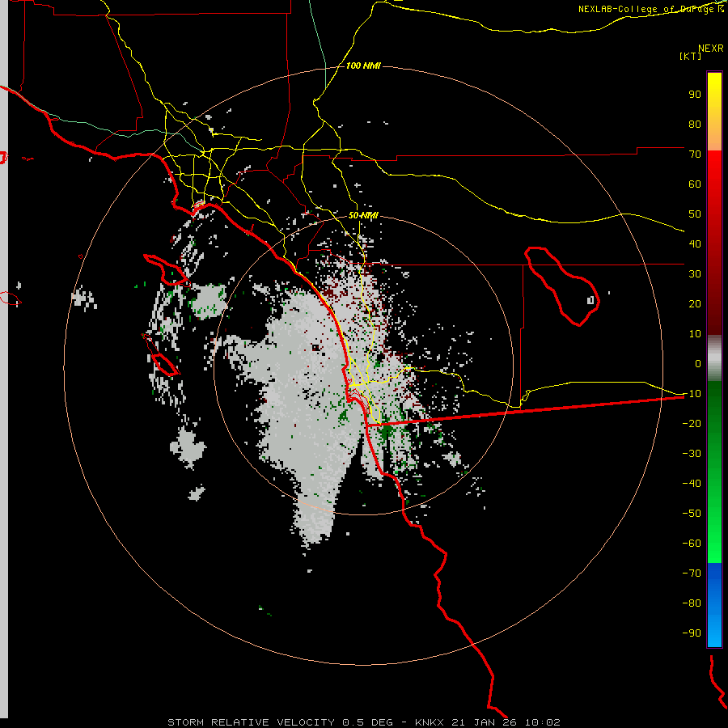Select the 50 value on the velocity scale
728x728 pixels.
click(x=695, y=214)
